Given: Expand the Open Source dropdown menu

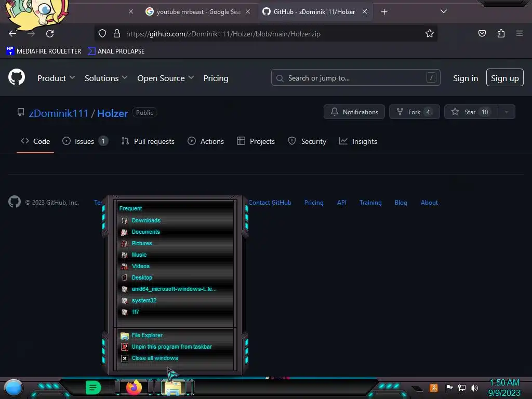Looking at the screenshot, I should click(166, 78).
